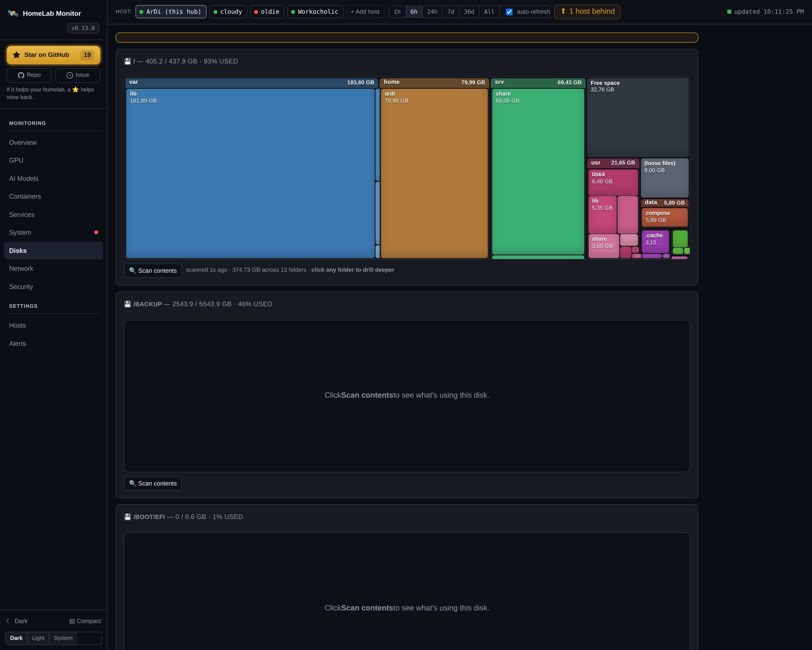Navigate to Containers
812x650 pixels.
(54, 196)
